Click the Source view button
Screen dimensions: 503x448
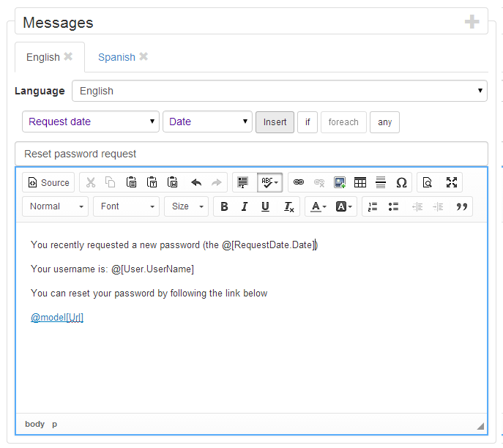(48, 183)
